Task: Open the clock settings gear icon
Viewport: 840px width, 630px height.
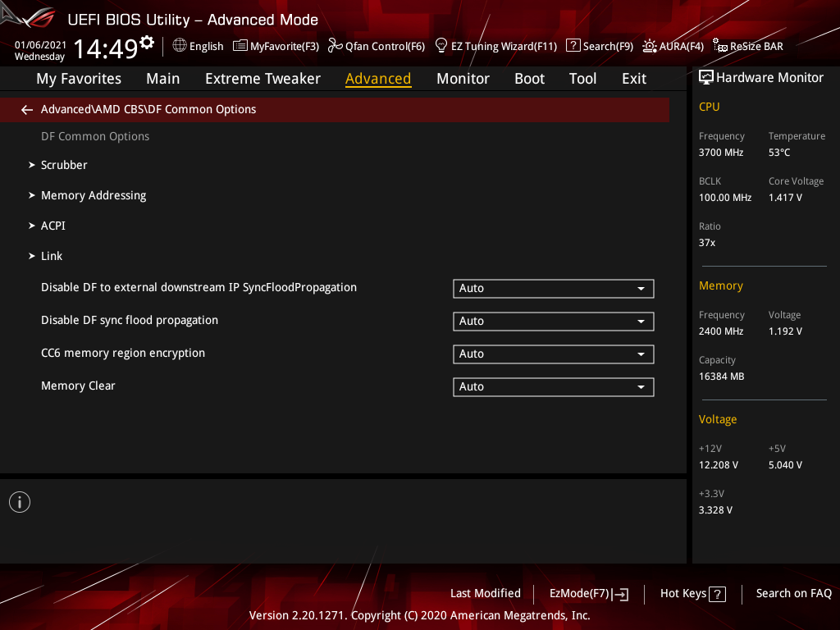Action: (x=147, y=42)
